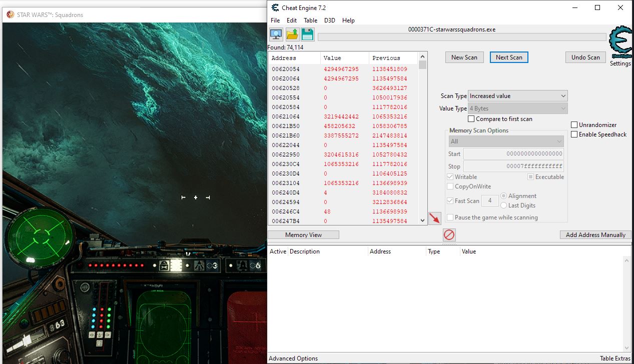Open the process list computer icon
Viewport: 634px width, 364px height.
pos(276,34)
